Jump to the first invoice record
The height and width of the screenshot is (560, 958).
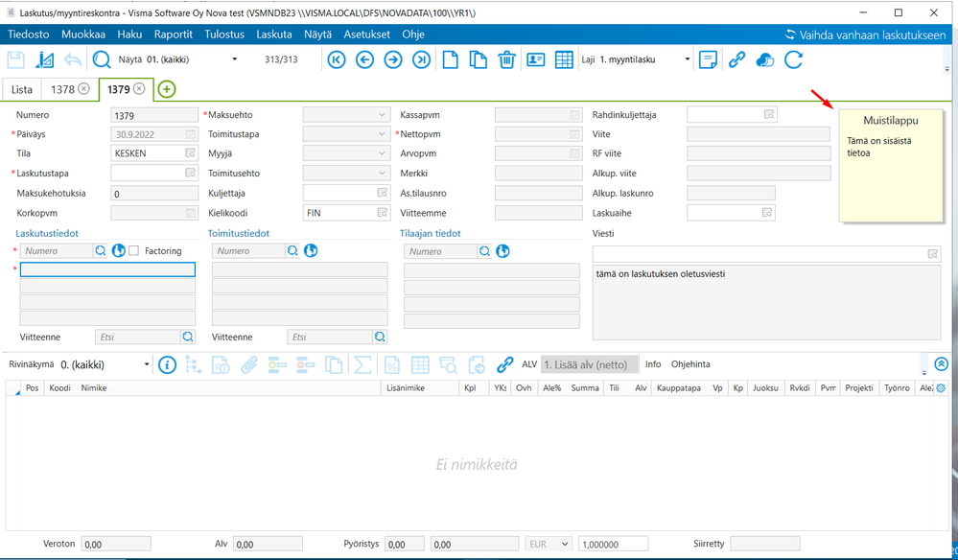(x=337, y=59)
